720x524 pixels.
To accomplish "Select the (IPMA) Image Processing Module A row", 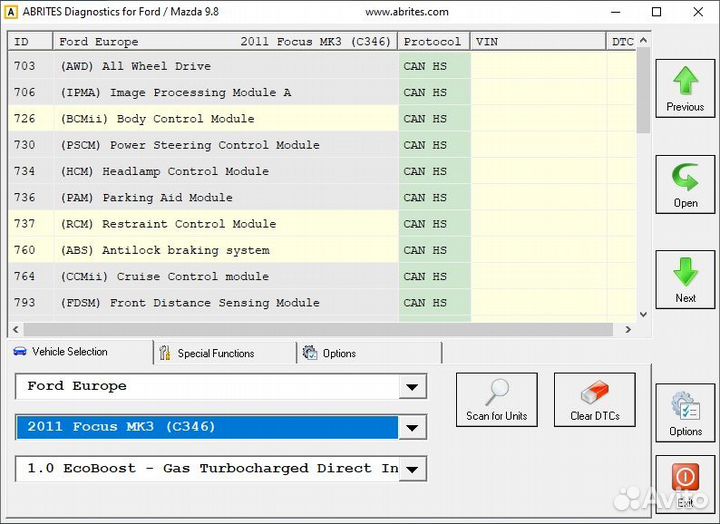I will [x=322, y=92].
